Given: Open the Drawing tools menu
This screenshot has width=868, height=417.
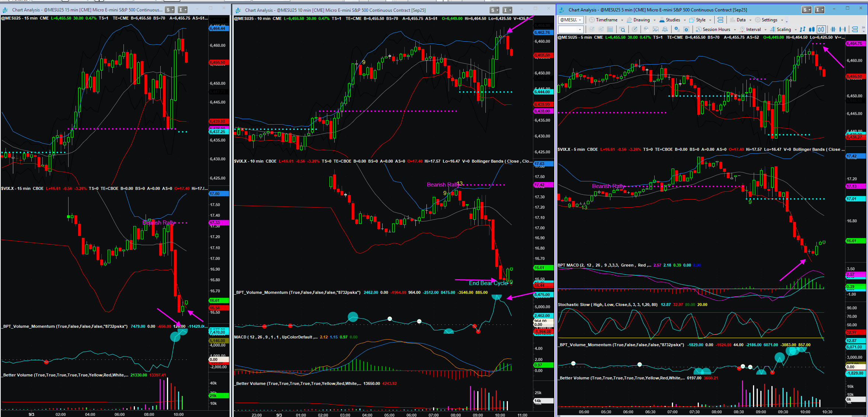Looking at the screenshot, I should click(642, 20).
